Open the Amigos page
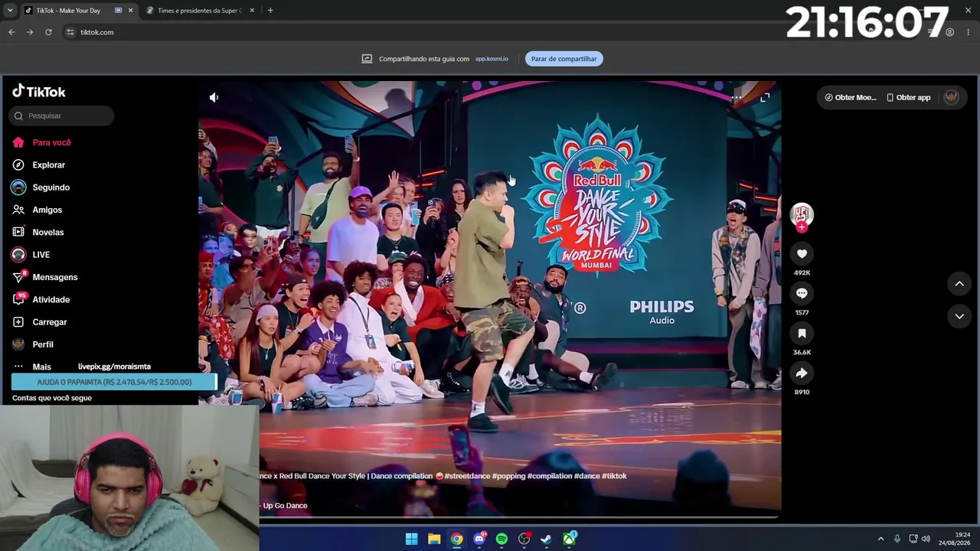 38,210
